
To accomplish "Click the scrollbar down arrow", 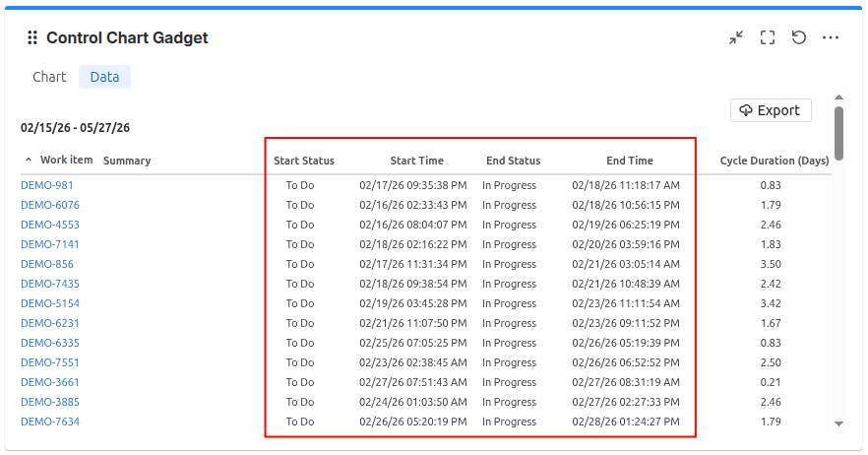I will click(839, 423).
